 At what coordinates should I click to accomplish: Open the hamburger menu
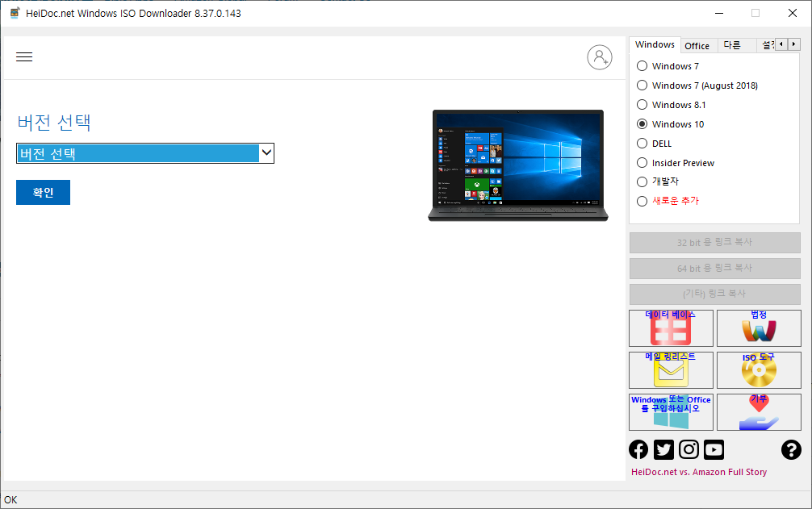tap(24, 57)
